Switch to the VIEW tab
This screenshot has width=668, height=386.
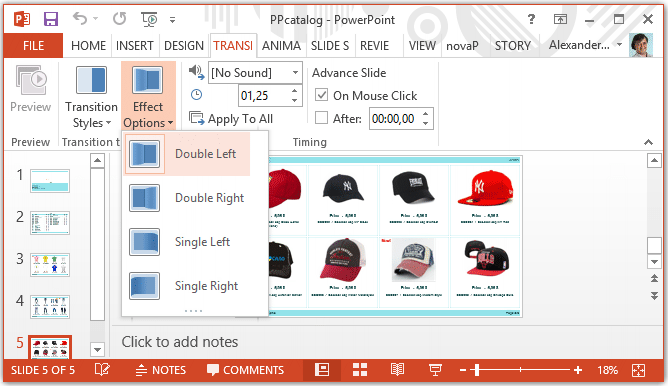tap(422, 46)
